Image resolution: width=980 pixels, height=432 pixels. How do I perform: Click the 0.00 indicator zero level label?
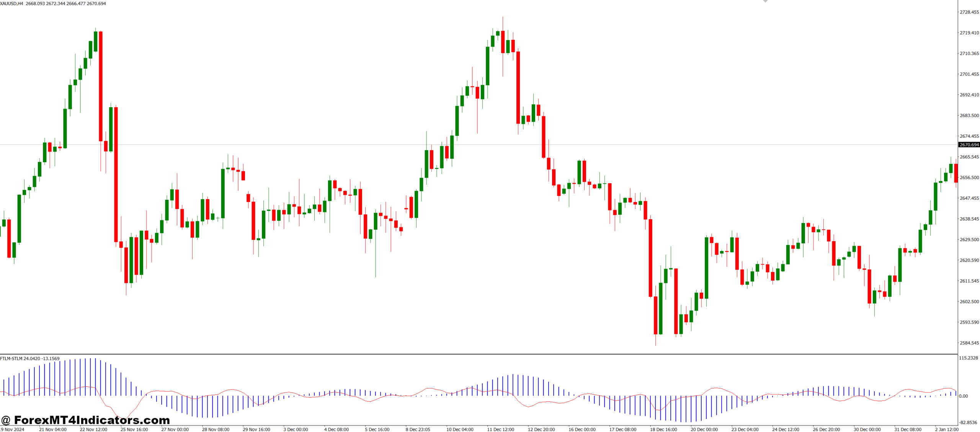964,396
